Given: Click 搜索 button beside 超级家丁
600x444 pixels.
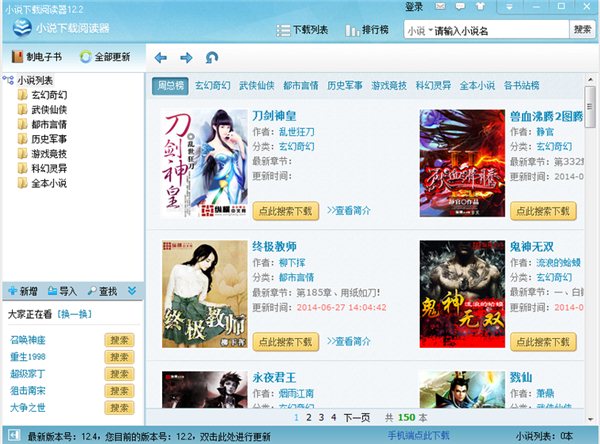Looking at the screenshot, I should click(x=119, y=374).
